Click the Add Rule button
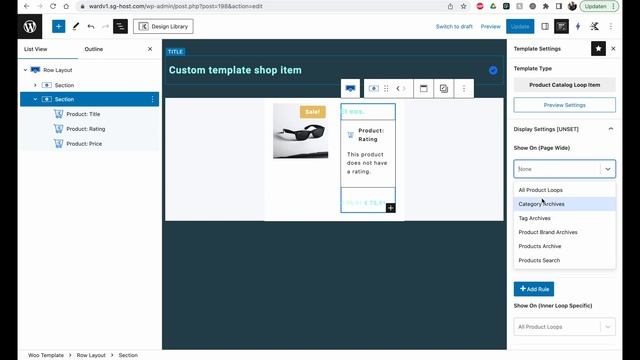 (534, 289)
